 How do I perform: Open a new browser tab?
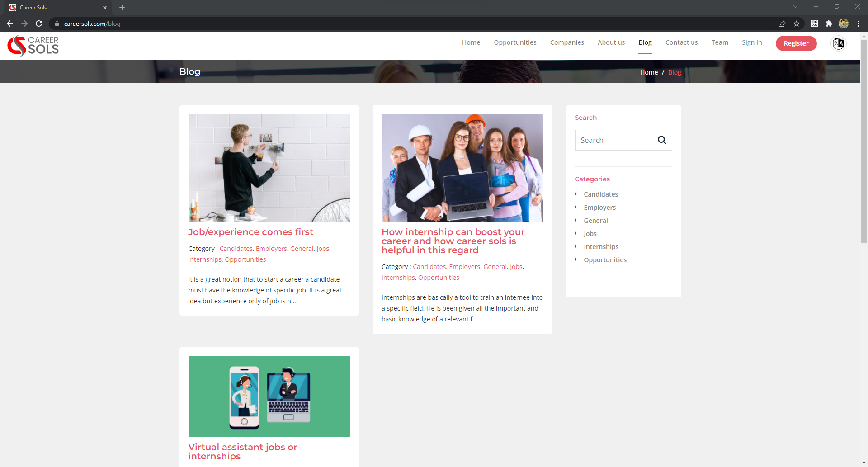tap(122, 8)
